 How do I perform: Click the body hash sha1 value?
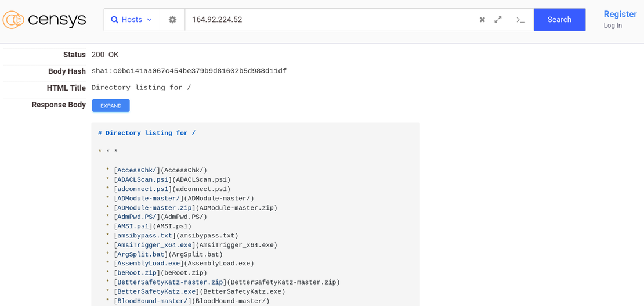coord(189,71)
